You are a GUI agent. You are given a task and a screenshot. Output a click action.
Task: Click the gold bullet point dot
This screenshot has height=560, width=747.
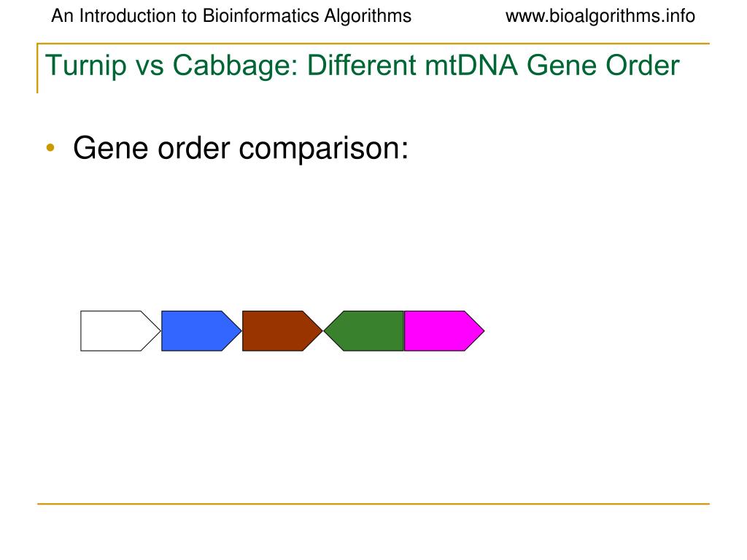coord(50,147)
